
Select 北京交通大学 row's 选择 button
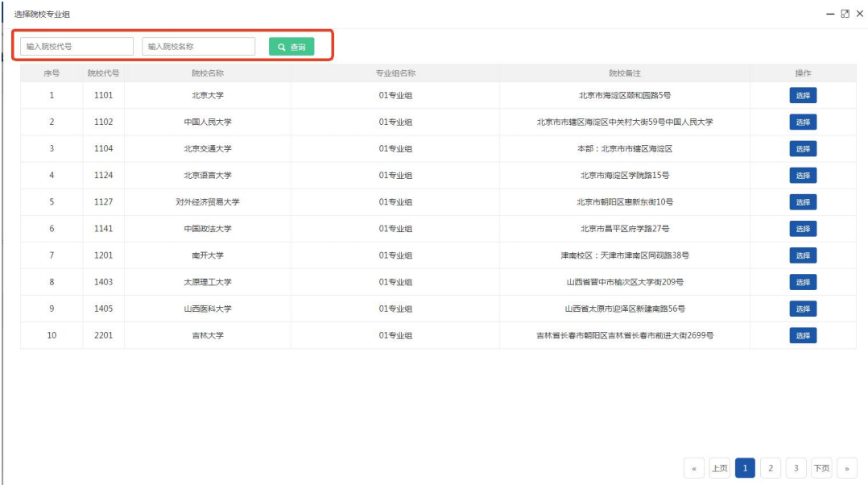802,149
